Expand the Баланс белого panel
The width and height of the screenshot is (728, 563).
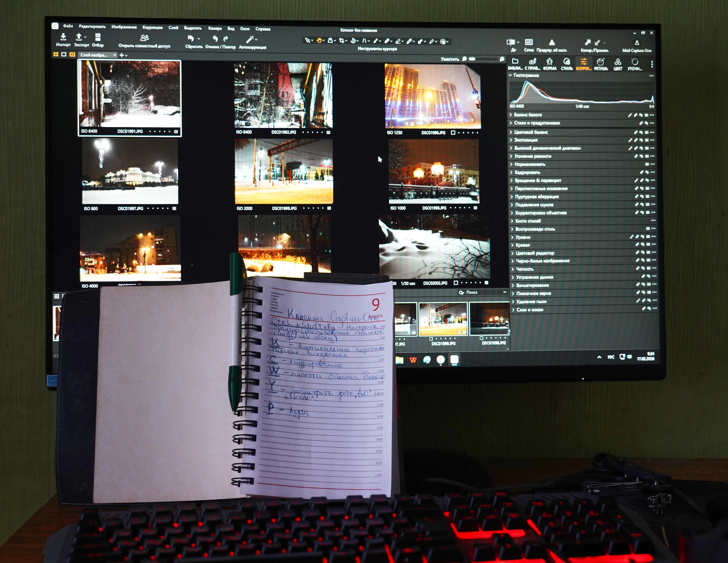coord(527,115)
